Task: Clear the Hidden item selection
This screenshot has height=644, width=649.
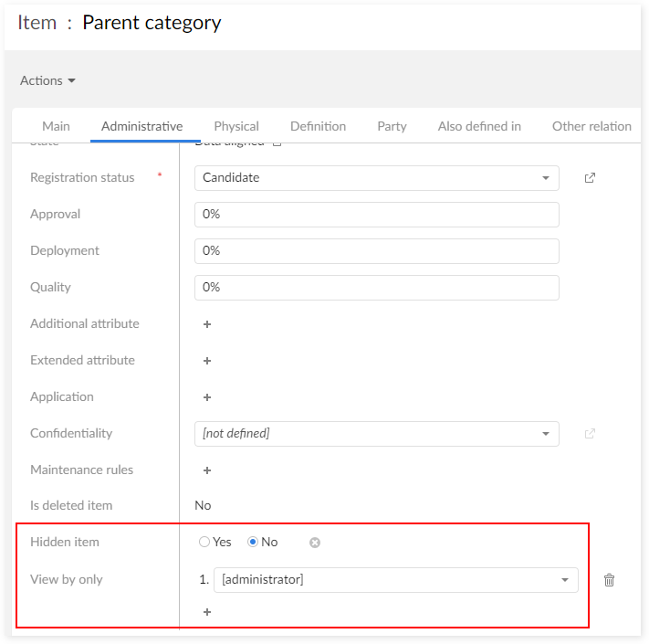Action: (x=315, y=543)
